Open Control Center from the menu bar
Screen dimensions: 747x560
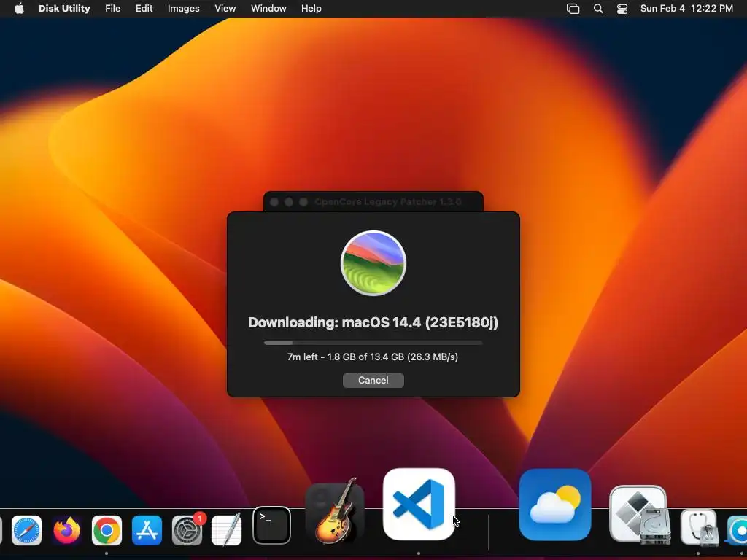pyautogui.click(x=622, y=9)
